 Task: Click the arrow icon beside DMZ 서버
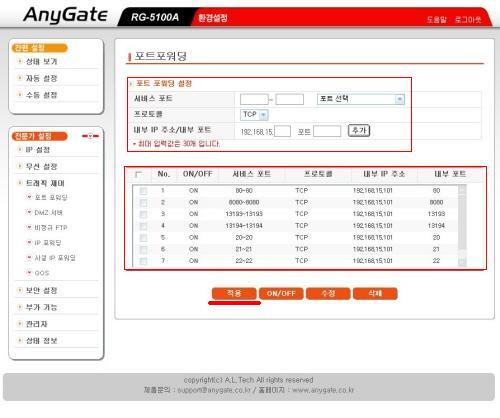click(x=29, y=212)
